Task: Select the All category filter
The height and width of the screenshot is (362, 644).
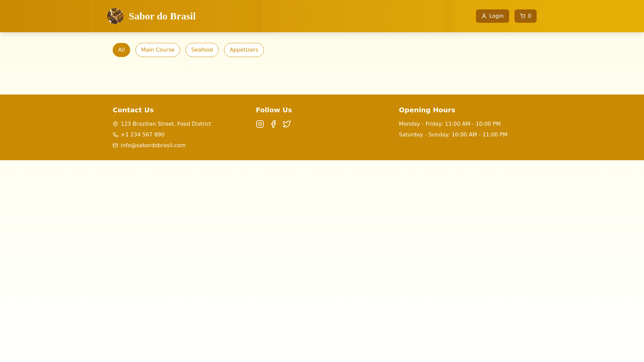Action: tap(121, 50)
